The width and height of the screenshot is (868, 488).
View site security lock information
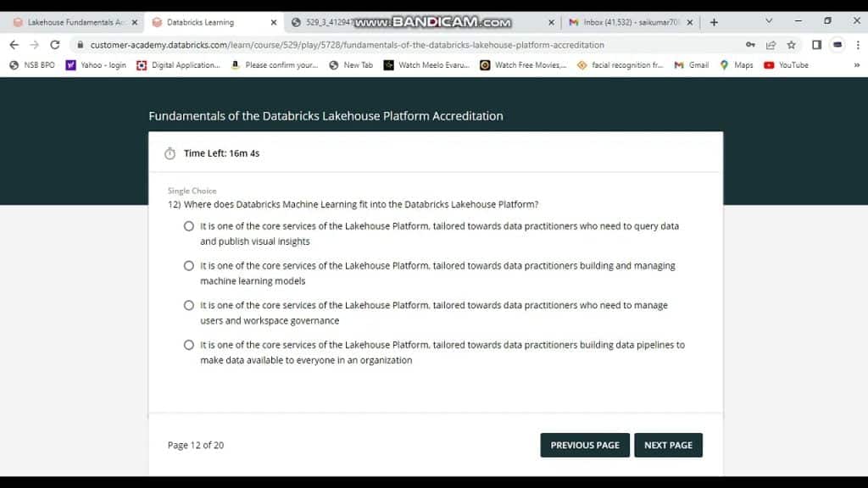[80, 45]
